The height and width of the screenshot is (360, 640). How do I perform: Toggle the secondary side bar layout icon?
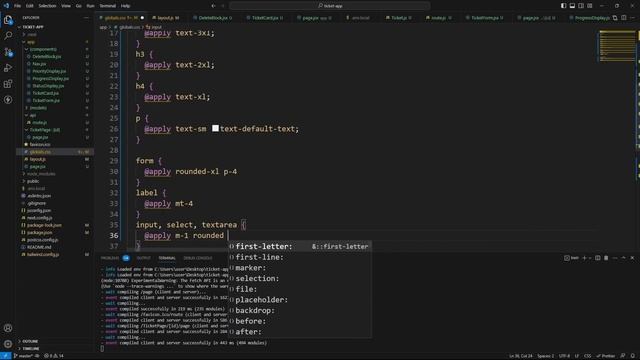click(x=581, y=6)
